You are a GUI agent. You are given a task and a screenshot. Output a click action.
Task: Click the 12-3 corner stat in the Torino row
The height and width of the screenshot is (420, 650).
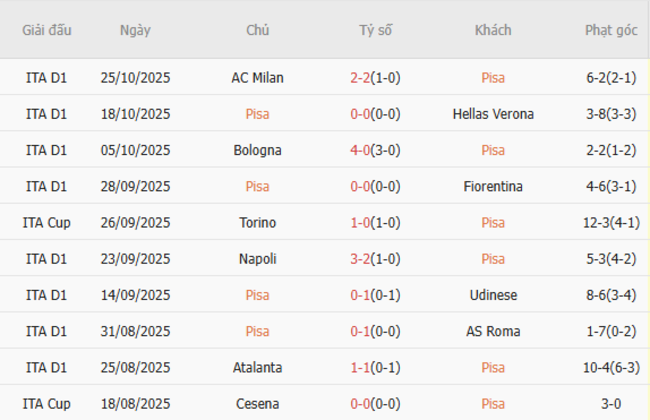[x=596, y=222]
